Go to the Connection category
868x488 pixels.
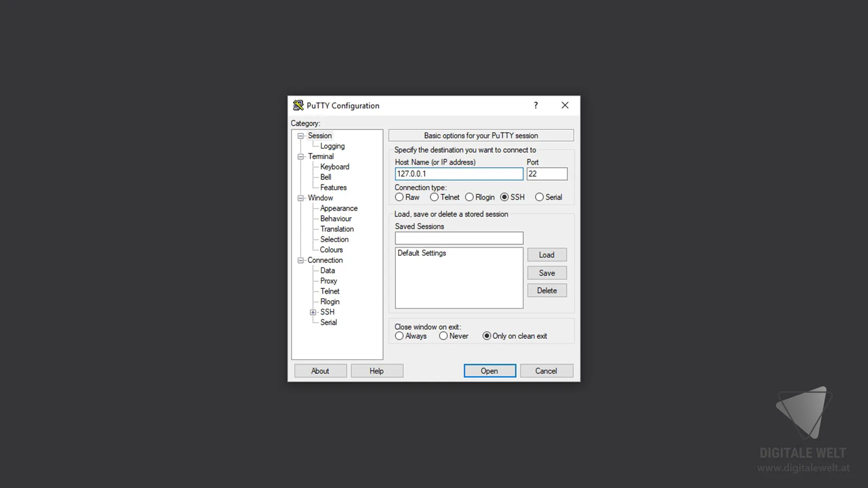[325, 260]
